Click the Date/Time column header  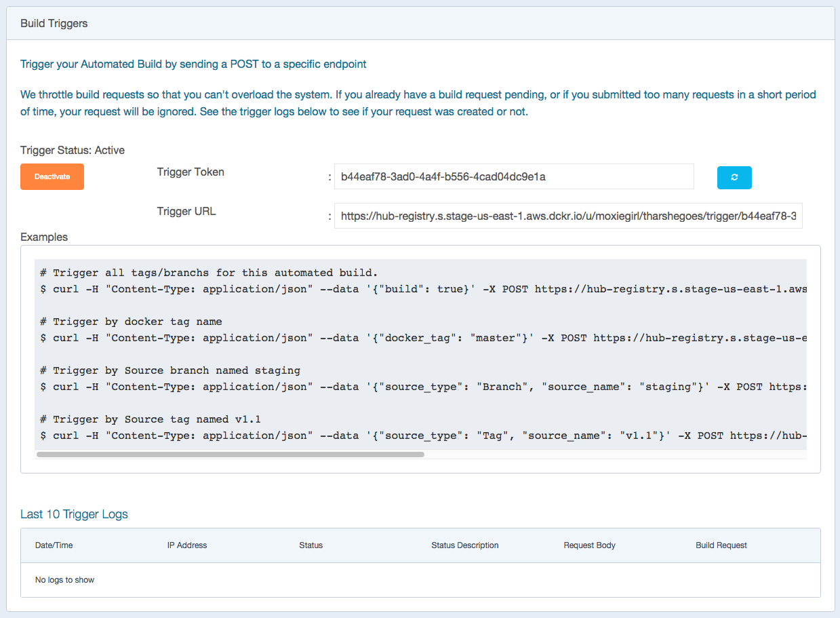pyautogui.click(x=54, y=545)
